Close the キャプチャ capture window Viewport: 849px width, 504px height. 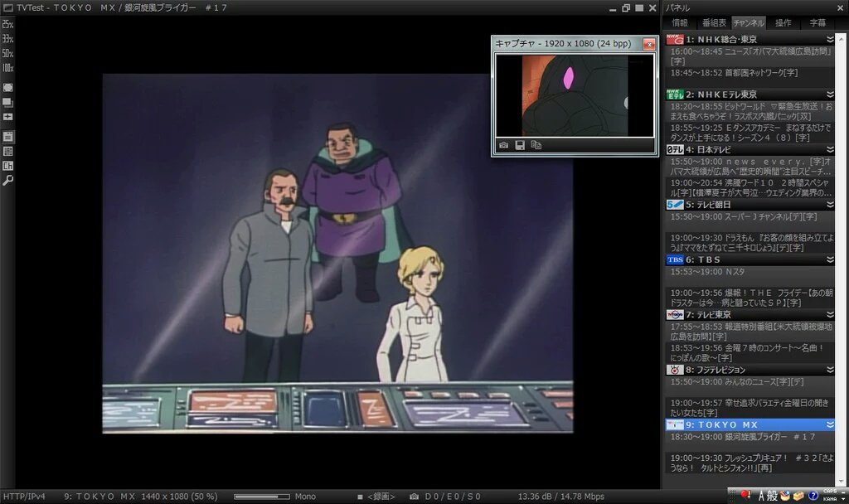648,44
